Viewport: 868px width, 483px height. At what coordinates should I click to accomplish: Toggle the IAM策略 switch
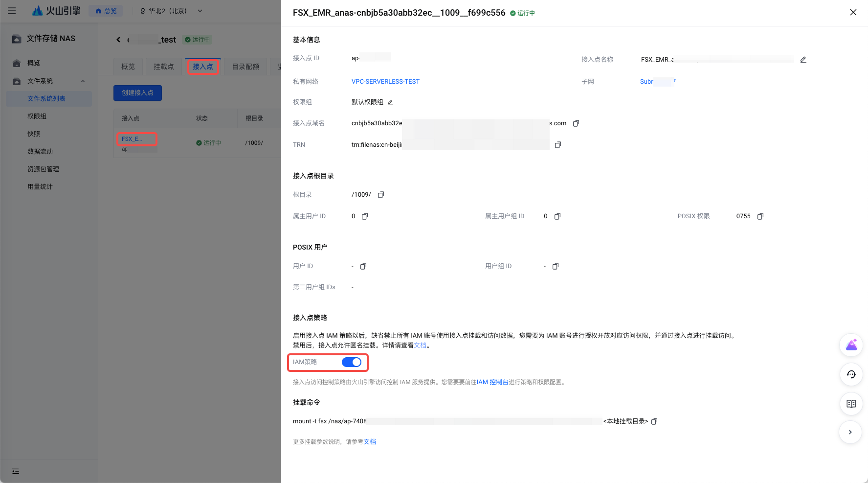(x=352, y=362)
